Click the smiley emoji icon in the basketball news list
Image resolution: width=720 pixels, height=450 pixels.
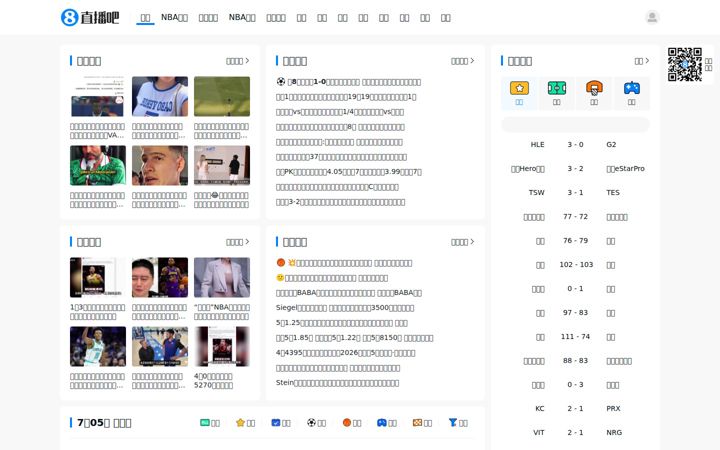280,278
